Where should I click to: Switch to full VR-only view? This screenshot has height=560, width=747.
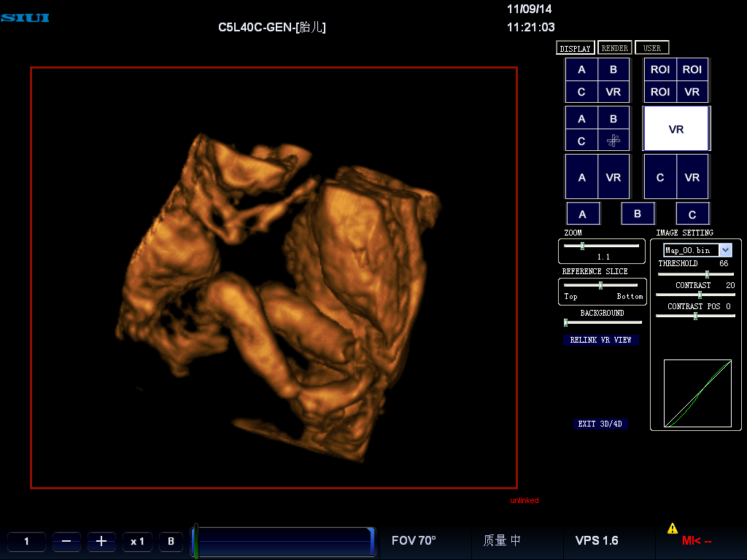pos(676,129)
